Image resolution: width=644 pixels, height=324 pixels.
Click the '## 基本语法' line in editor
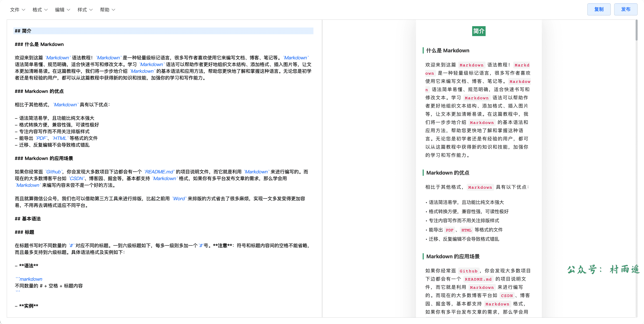coord(28,219)
